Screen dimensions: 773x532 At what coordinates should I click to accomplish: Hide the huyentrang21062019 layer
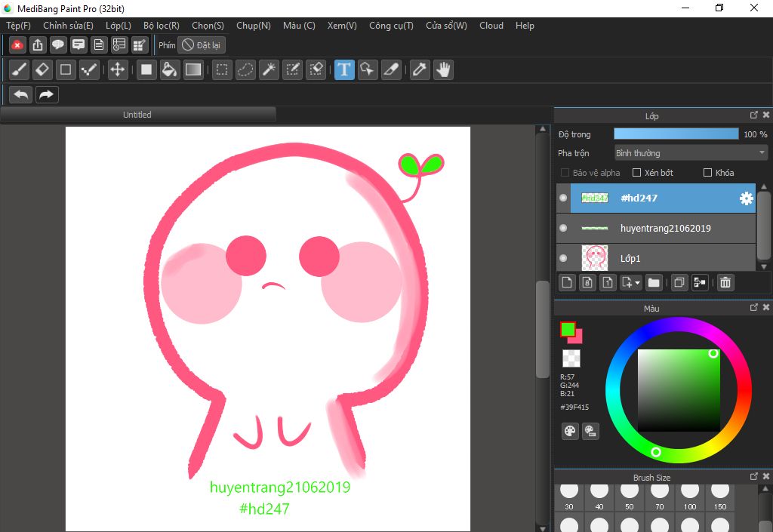563,228
